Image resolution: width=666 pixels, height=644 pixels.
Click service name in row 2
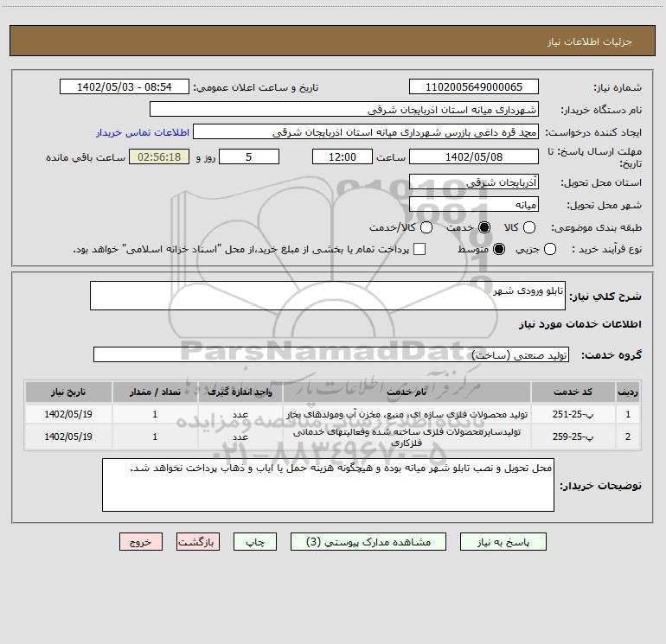[x=407, y=437]
